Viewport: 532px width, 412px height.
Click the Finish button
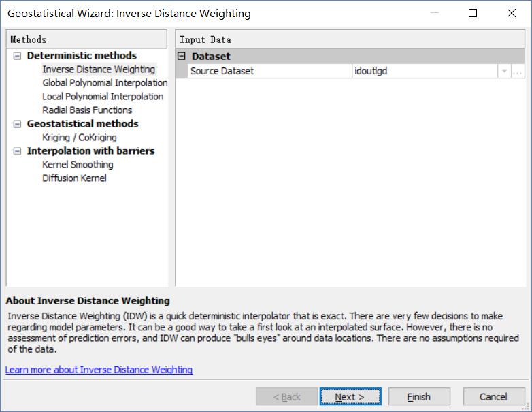coord(419,396)
